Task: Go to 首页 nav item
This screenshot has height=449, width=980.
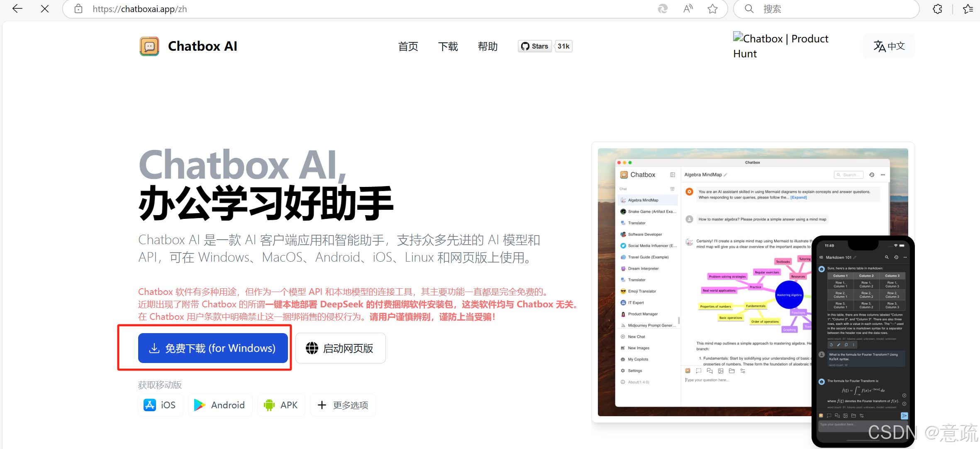Action: [408, 46]
